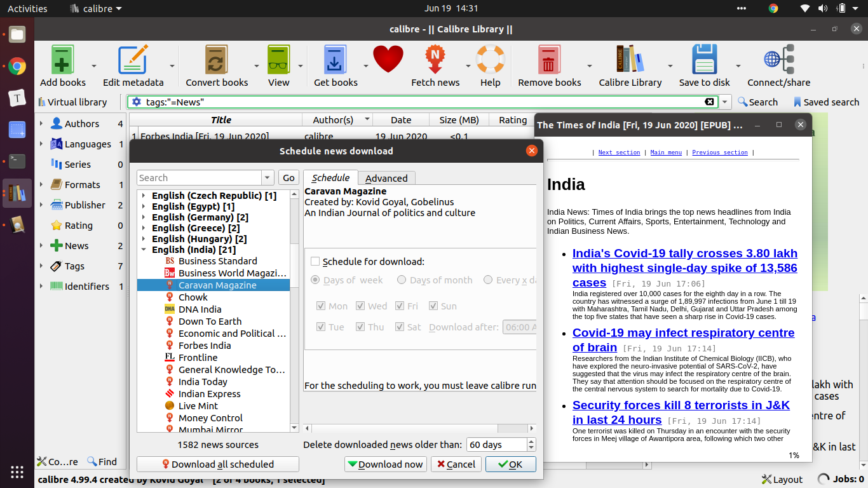The height and width of the screenshot is (488, 868).
Task: Sort by Title column header
Action: pyautogui.click(x=220, y=119)
